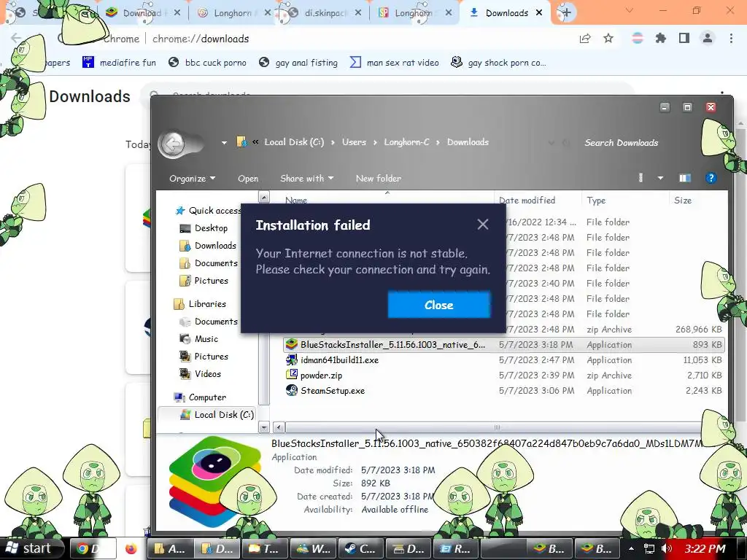The width and height of the screenshot is (747, 560).
Task: Click the BlueStacks logo preview thumbnail
Action: (214, 481)
